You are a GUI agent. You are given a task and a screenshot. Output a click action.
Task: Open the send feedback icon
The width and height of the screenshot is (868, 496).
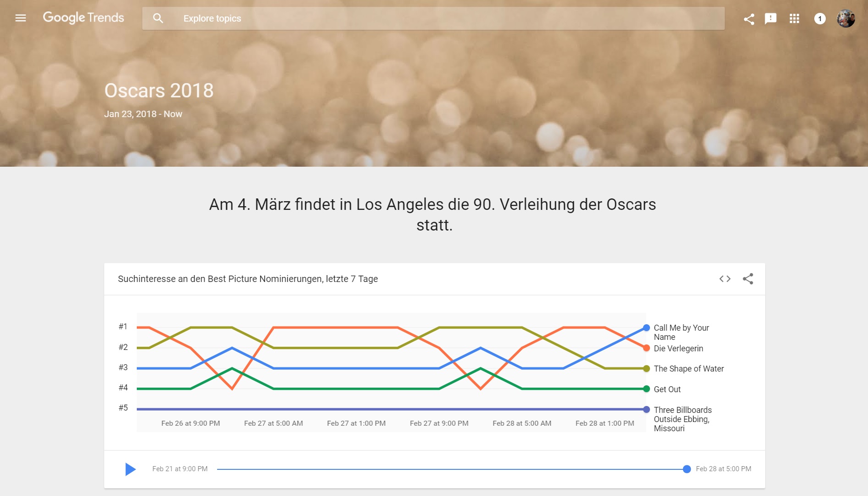pyautogui.click(x=771, y=18)
